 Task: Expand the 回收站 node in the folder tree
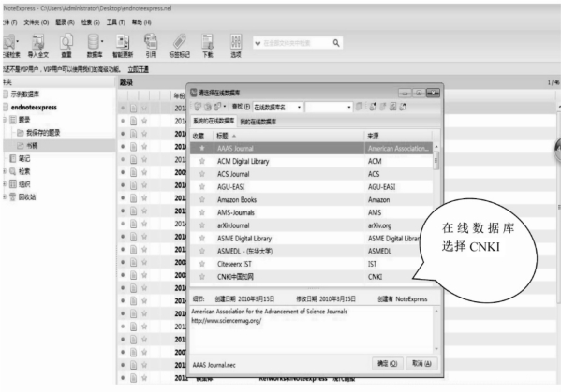5,196
